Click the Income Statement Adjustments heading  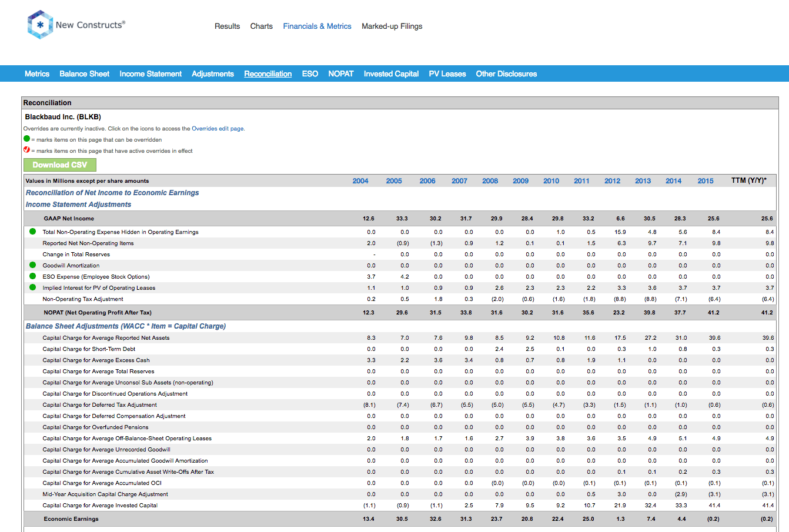coord(78,205)
